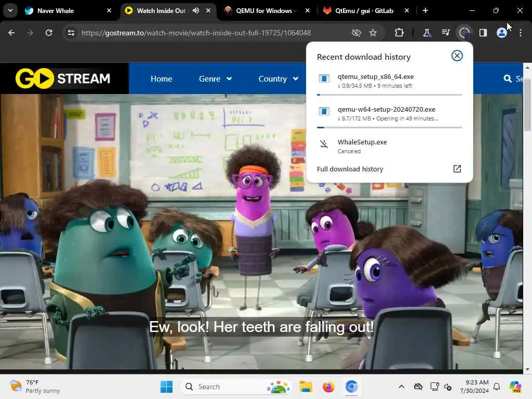Open File Explorer from the taskbar
This screenshot has height=399, width=532.
(x=305, y=387)
